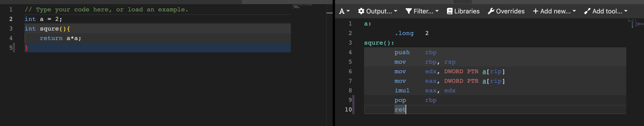Click the plus icon for Add new

point(536,11)
